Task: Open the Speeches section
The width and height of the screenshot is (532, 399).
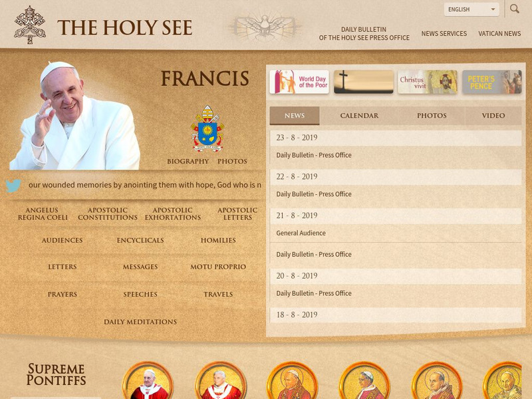Action: tap(140, 294)
